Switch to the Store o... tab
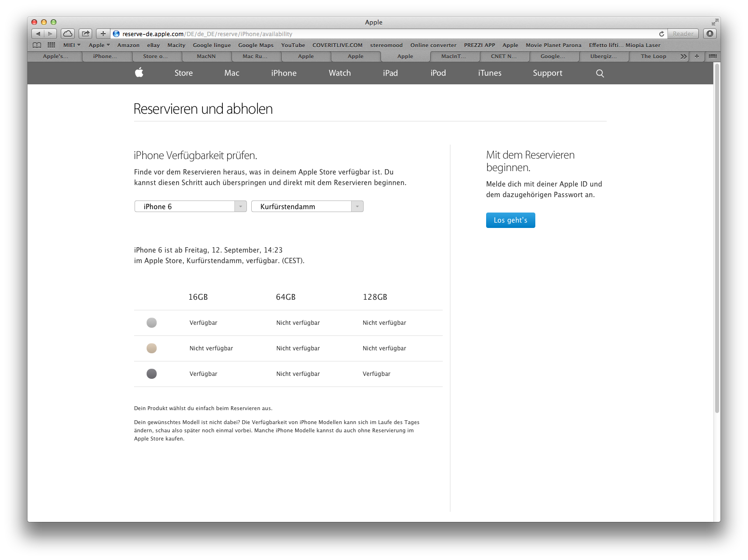This screenshot has width=748, height=560. [x=156, y=56]
